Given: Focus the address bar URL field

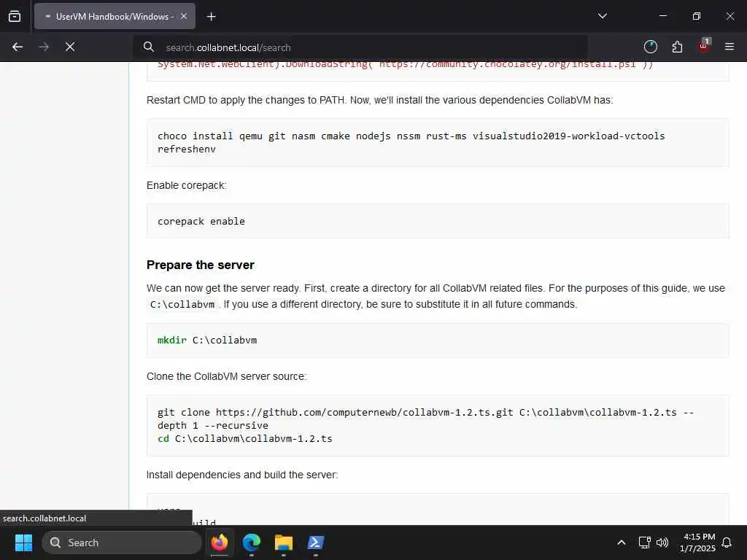Looking at the screenshot, I should tap(360, 47).
